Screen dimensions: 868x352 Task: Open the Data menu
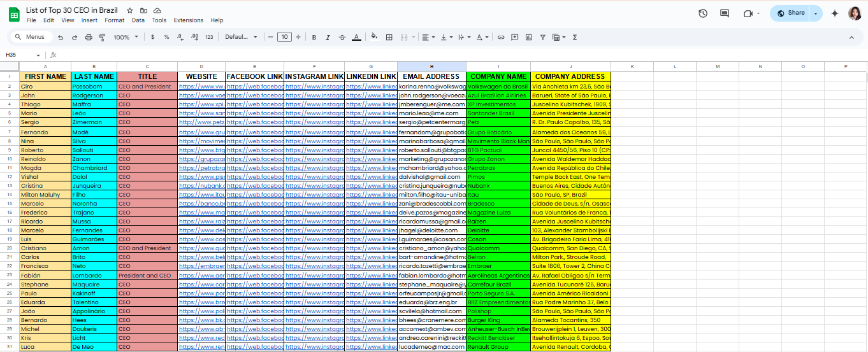(x=138, y=20)
